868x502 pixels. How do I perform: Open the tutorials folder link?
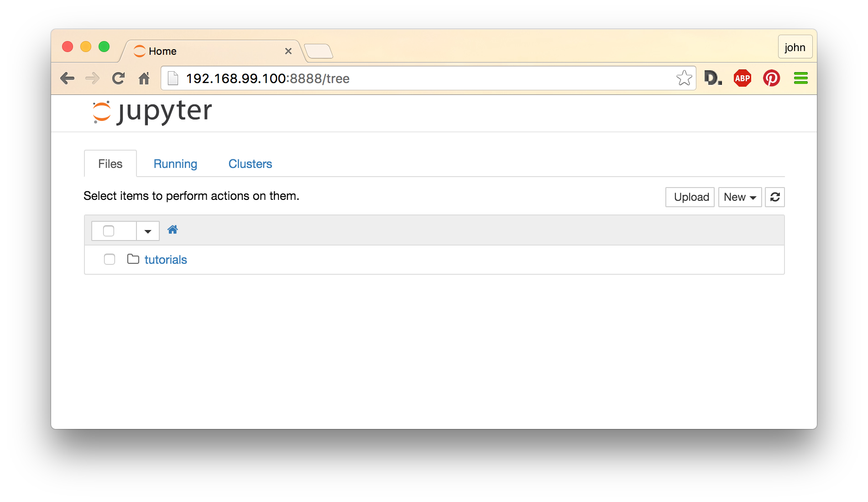coord(166,260)
